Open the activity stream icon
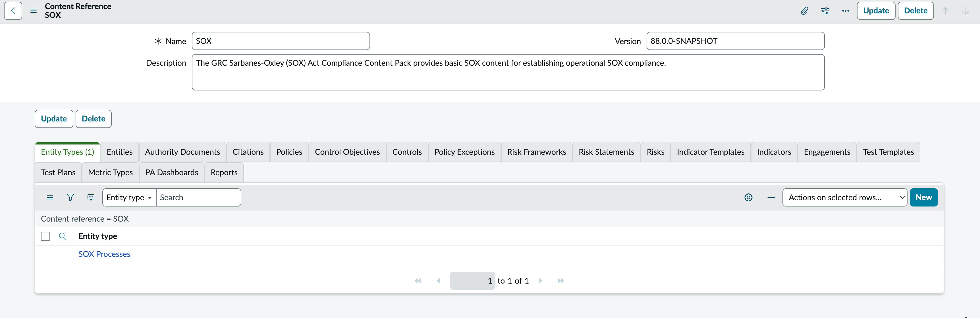This screenshot has width=980, height=318. (x=91, y=197)
